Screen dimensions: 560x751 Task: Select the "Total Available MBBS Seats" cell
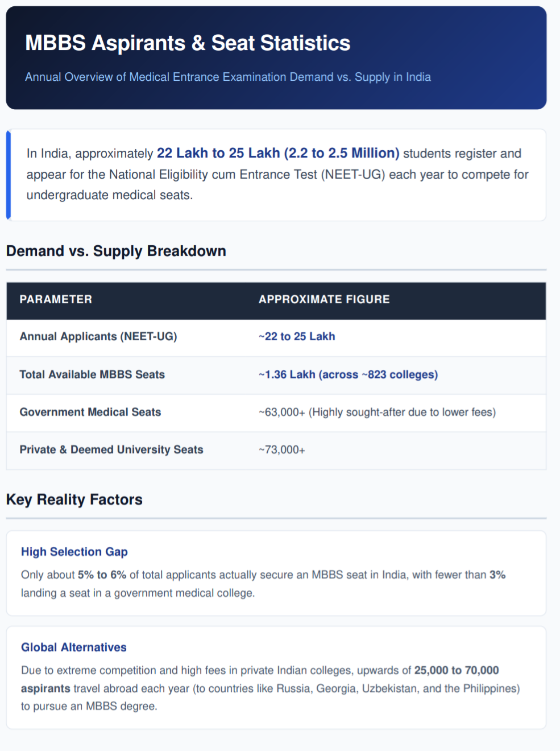tap(92, 374)
